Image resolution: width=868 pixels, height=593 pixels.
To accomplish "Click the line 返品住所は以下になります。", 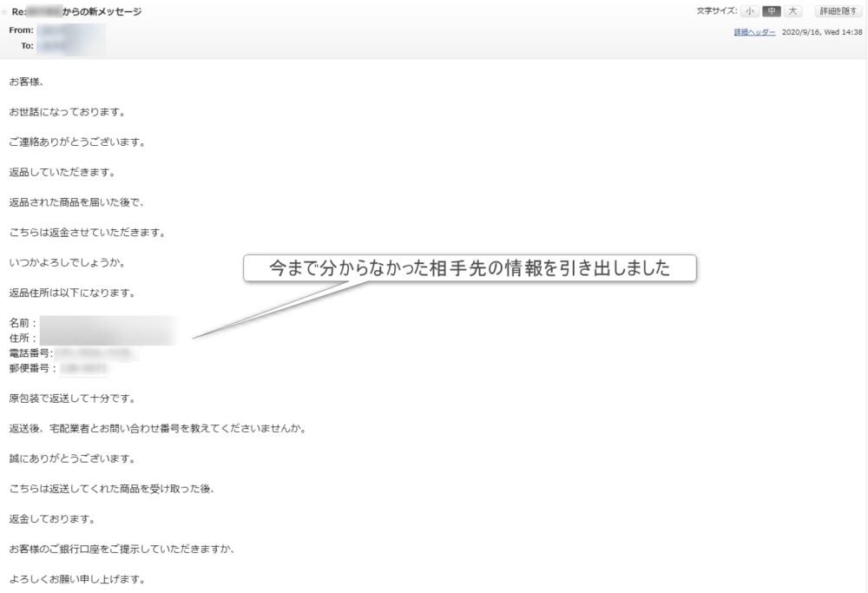I will [73, 293].
